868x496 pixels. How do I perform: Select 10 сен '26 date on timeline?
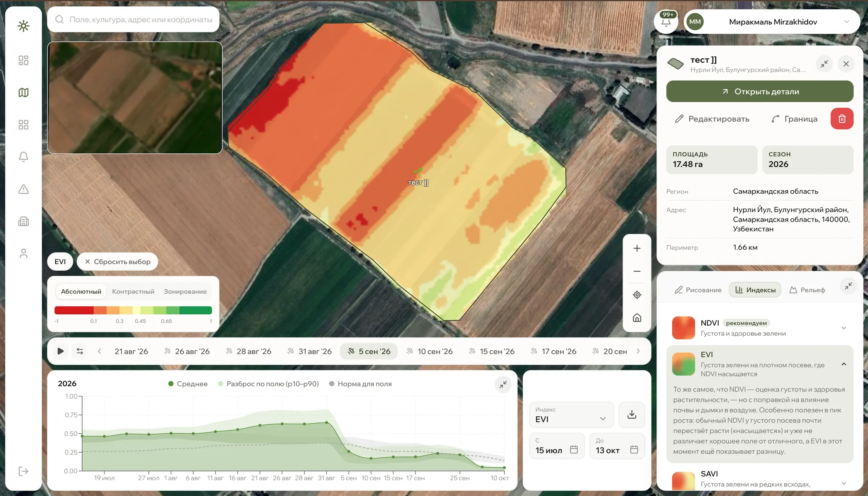(430, 351)
